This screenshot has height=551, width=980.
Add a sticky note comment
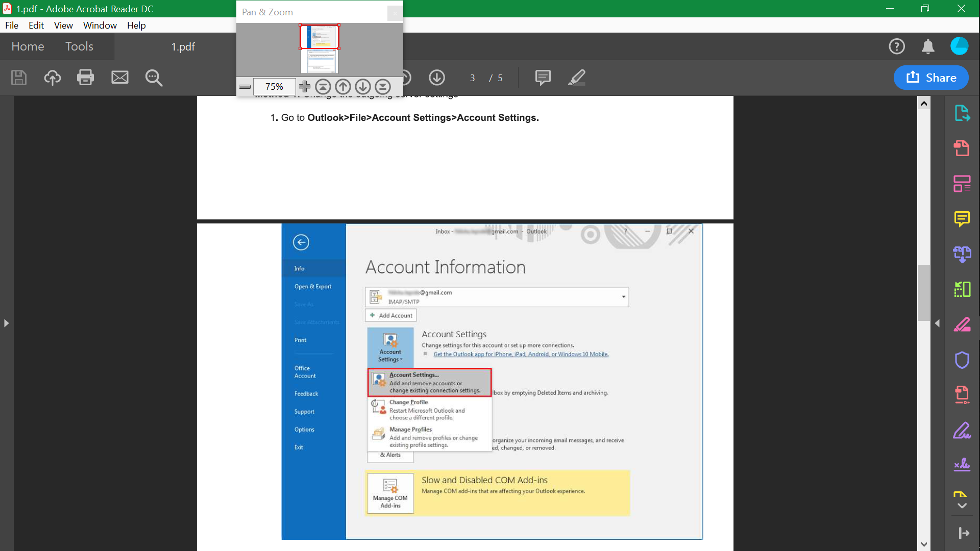pyautogui.click(x=543, y=78)
